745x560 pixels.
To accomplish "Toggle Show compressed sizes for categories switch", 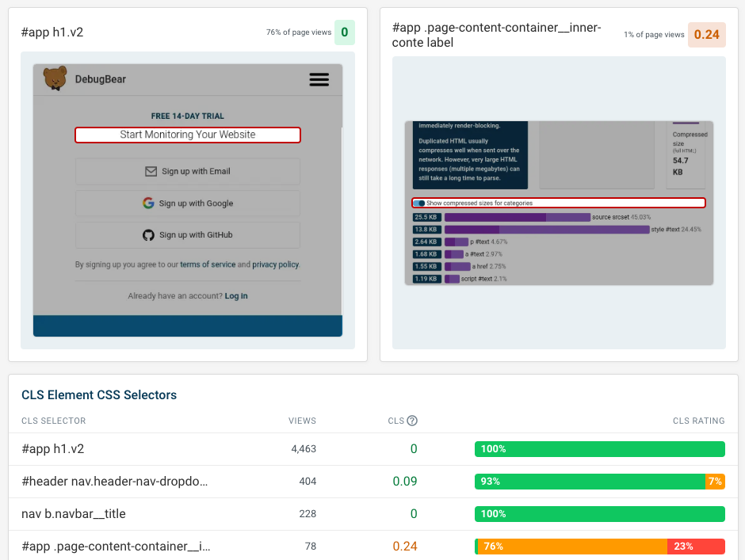I will tap(418, 204).
